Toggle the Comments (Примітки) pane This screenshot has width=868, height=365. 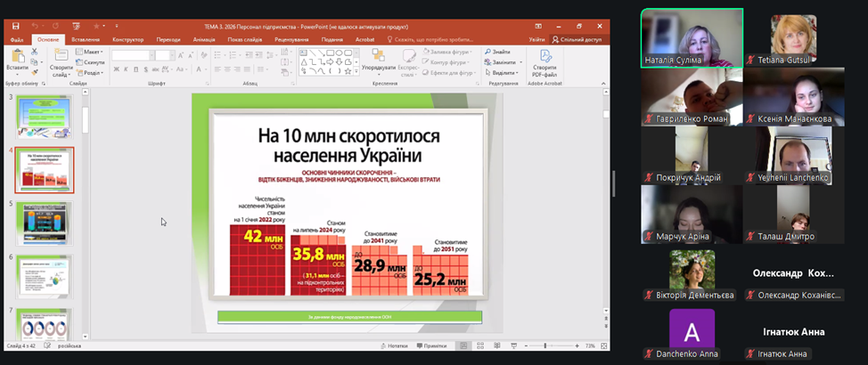coord(430,345)
